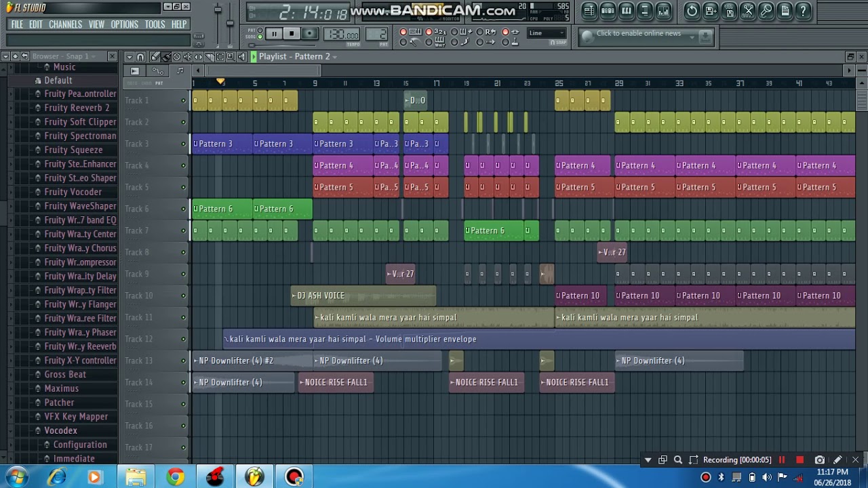Click the one-click audio recording microphone icon
The height and width of the screenshot is (488, 868).
click(x=766, y=11)
